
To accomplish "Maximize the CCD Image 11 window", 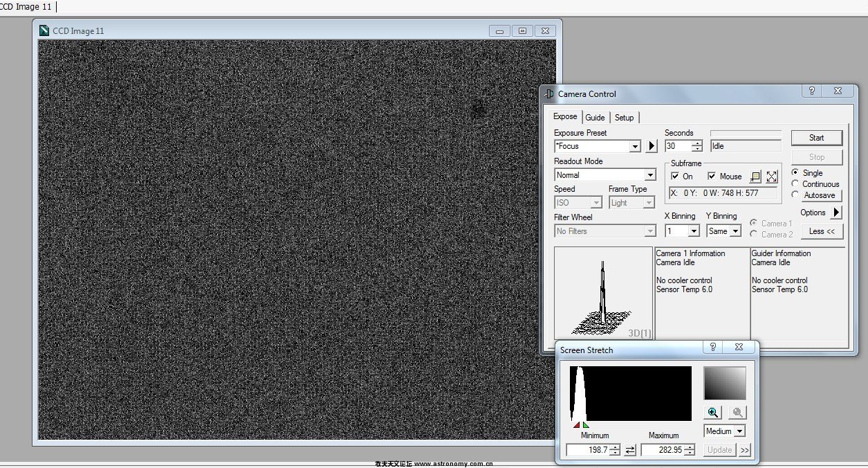I will point(523,30).
